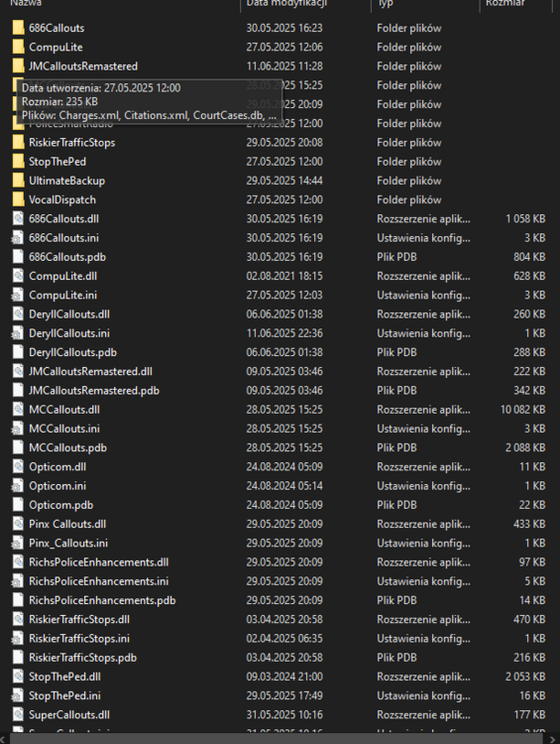Click the 16 KB size value
This screenshot has height=744, width=560.
pyautogui.click(x=532, y=695)
